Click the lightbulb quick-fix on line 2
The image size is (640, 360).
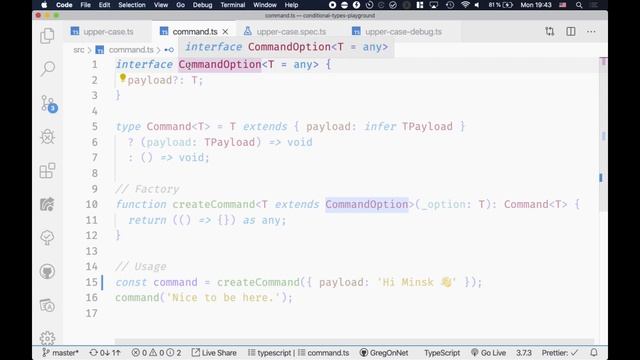[122, 78]
